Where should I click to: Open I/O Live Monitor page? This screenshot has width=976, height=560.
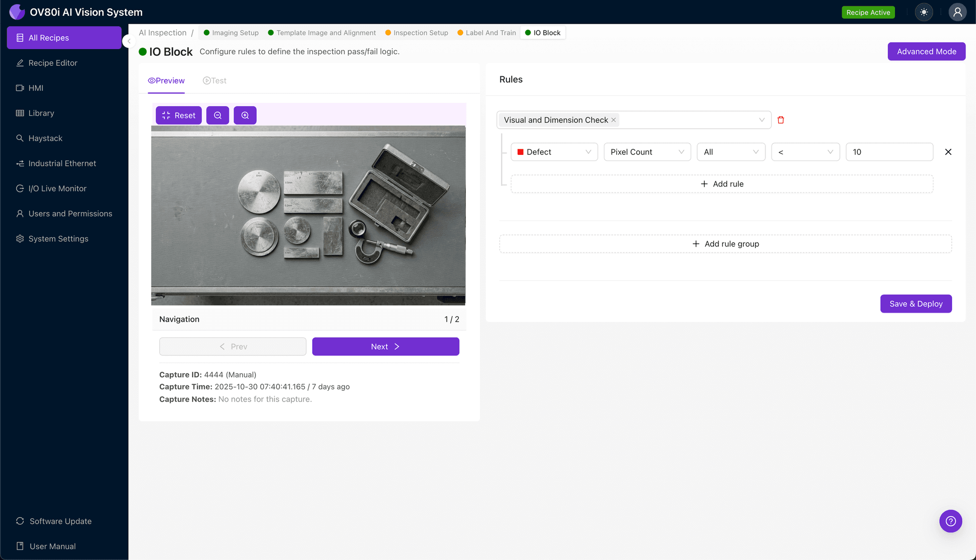pyautogui.click(x=64, y=188)
